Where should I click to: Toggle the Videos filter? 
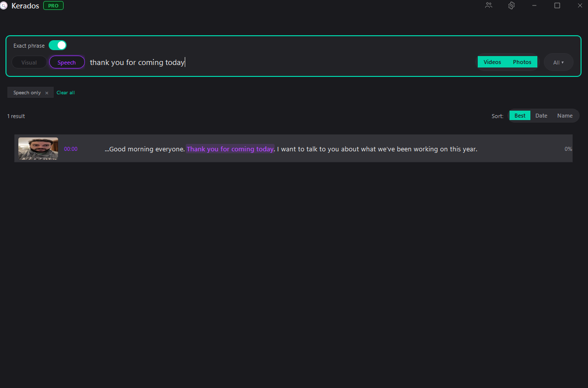[492, 62]
